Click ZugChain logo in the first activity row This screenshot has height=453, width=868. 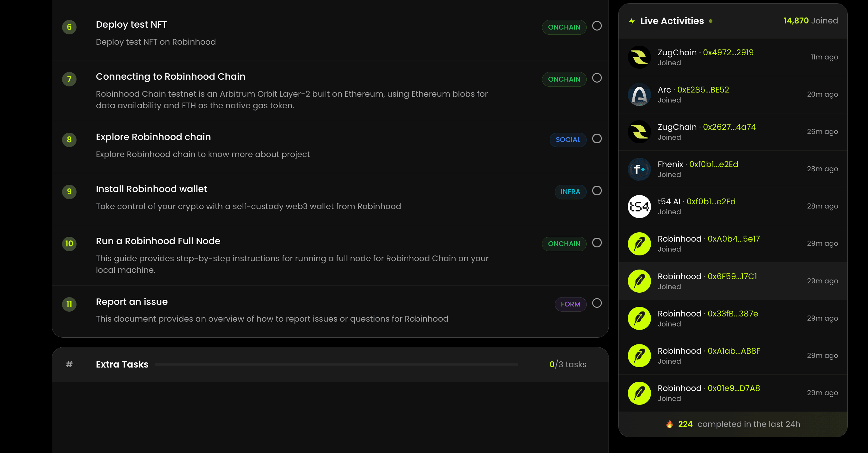coord(639,57)
